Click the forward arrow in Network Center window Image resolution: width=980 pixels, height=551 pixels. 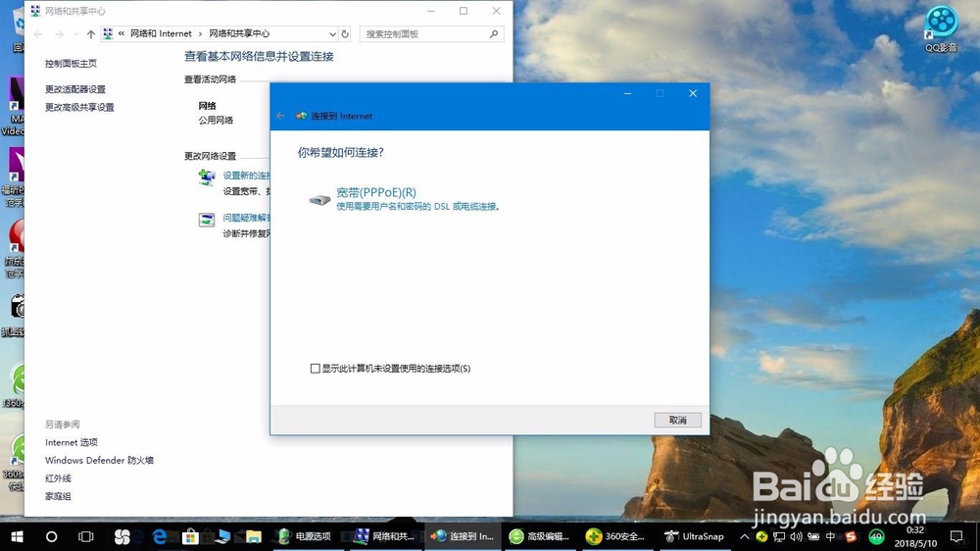(60, 33)
